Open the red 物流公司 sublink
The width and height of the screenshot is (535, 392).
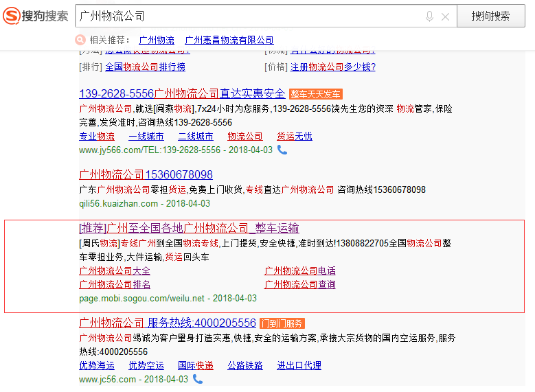coord(245,137)
